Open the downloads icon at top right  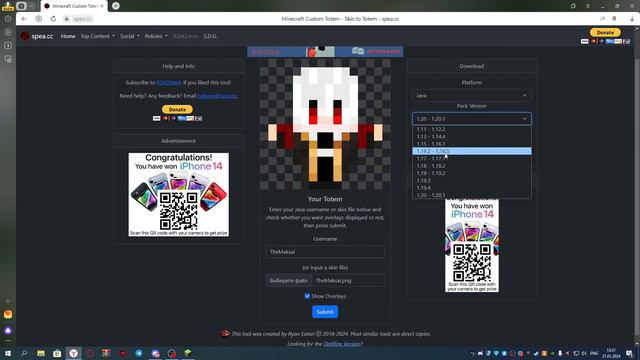632,19
